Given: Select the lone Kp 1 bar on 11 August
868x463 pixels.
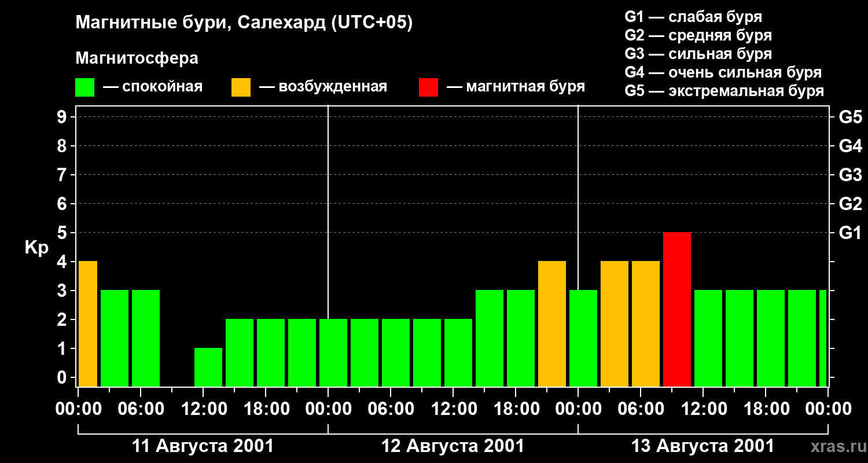Looking at the screenshot, I should click(208, 368).
